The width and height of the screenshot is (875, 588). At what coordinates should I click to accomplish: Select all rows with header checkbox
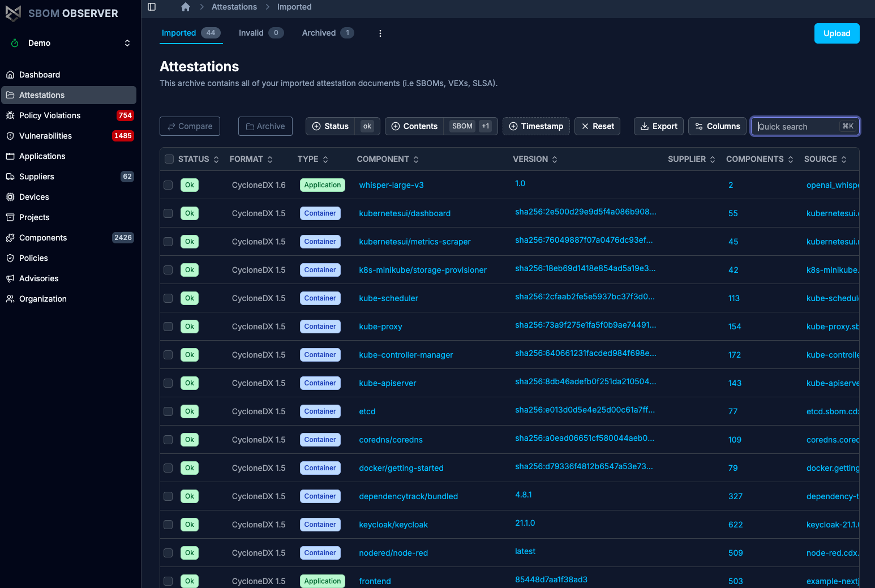169,159
